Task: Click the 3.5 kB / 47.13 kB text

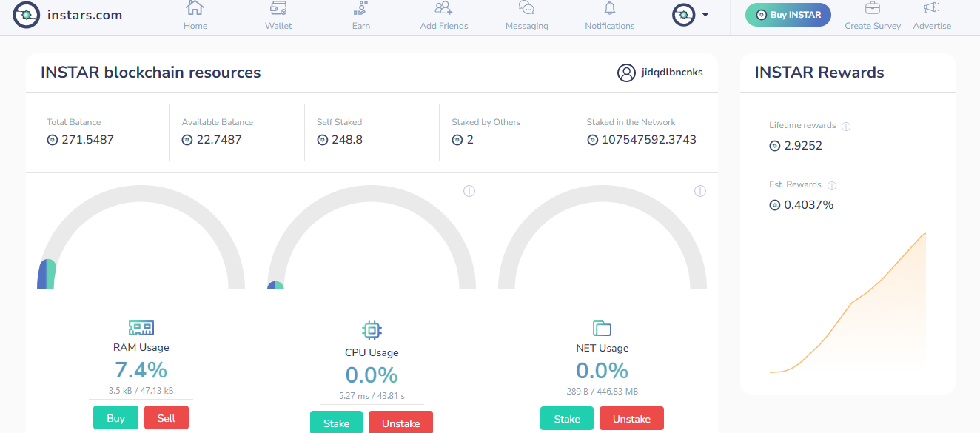Action: click(141, 391)
